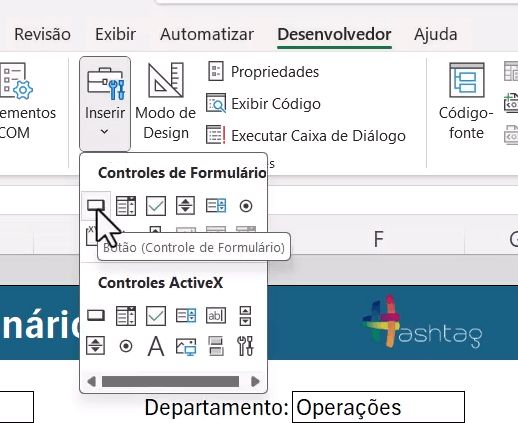The image size is (518, 423).
Task: Insert a Form Control Spin Button
Action: click(186, 205)
